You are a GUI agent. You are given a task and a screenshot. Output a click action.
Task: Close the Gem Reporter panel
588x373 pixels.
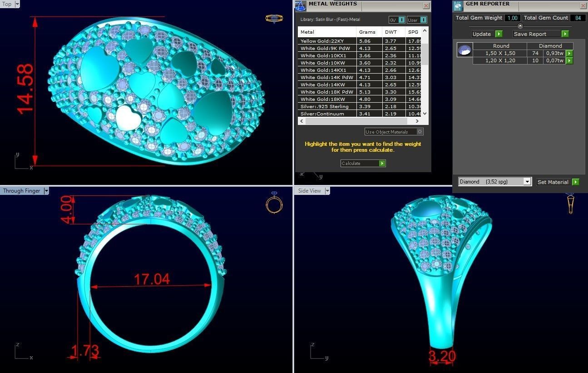(583, 6)
